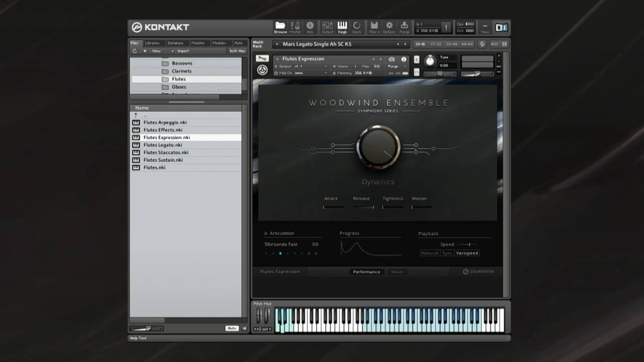Select the 33-48 rack page
Viewport: 644px width, 362px height.
coord(452,44)
